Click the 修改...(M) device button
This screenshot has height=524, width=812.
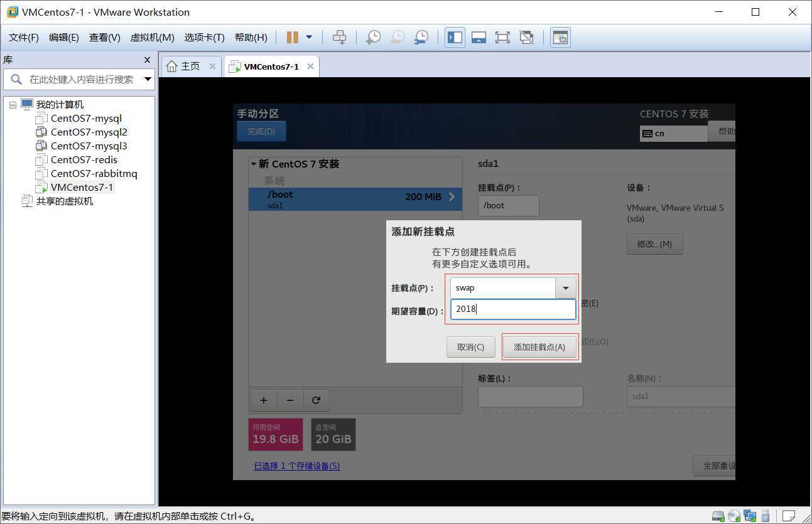coord(654,244)
